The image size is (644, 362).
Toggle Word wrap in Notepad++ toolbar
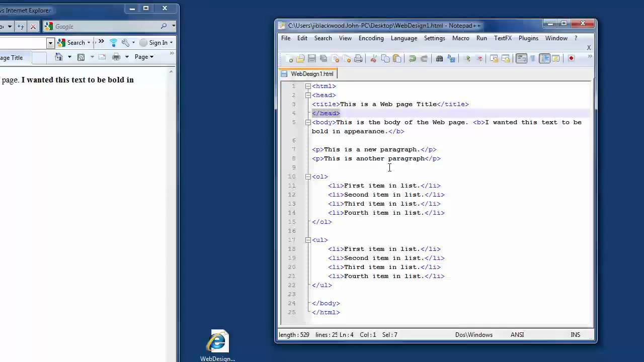(x=521, y=58)
